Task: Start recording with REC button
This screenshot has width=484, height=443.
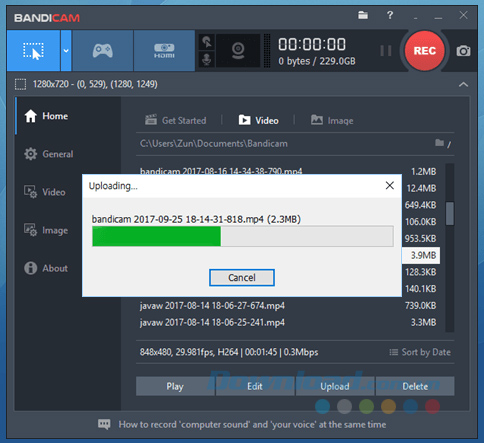Action: tap(424, 51)
